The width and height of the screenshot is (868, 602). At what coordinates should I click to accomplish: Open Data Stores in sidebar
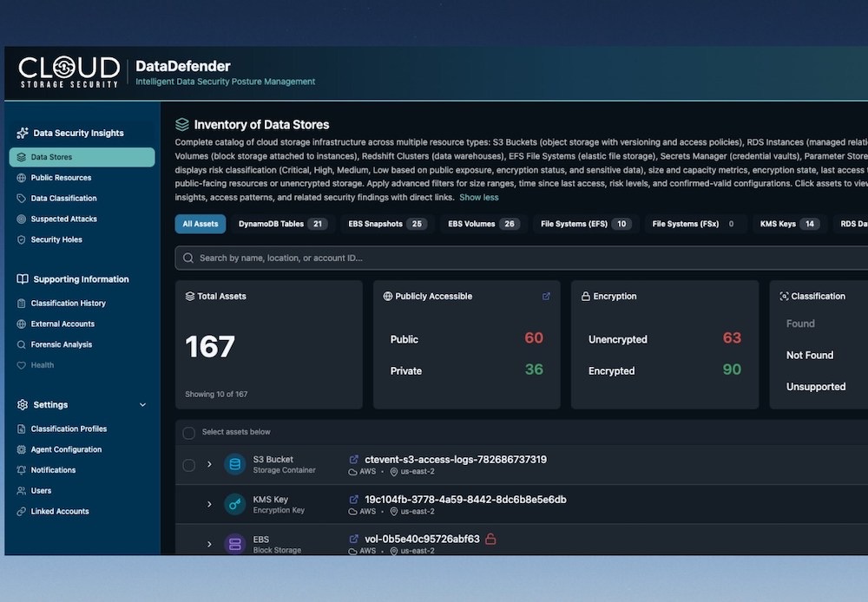coord(82,157)
